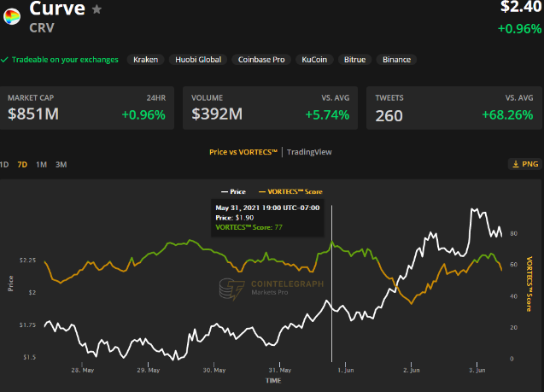
Task: Click the +0.96% change under the price
Action: coord(519,29)
